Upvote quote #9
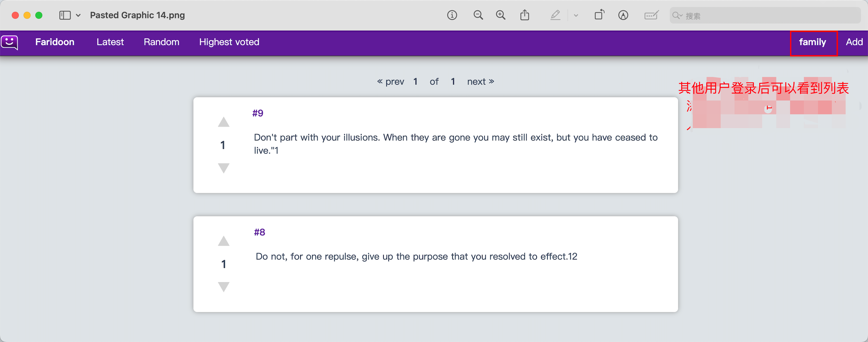The width and height of the screenshot is (868, 342). 223,122
